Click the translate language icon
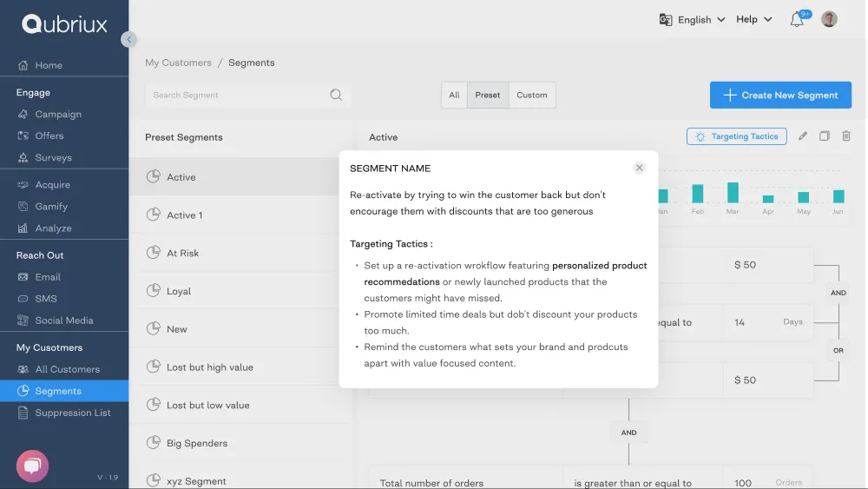The width and height of the screenshot is (868, 489). [666, 19]
